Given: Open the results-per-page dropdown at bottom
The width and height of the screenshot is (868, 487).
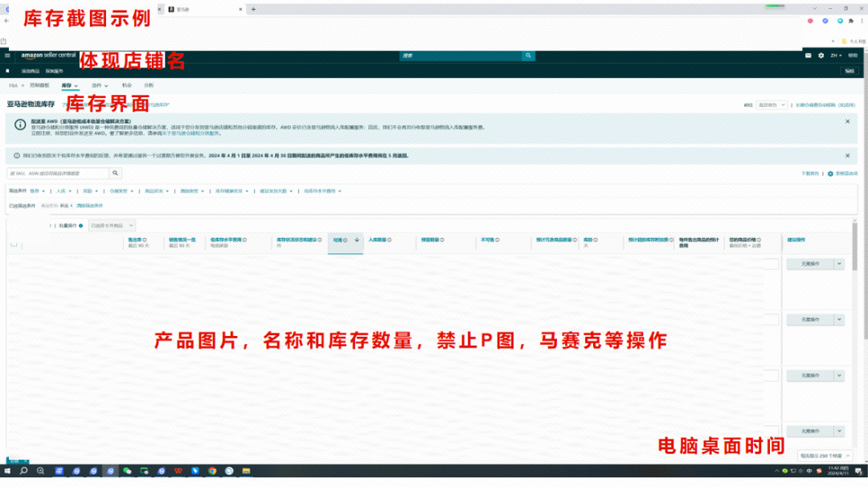Looking at the screenshot, I should pyautogui.click(x=825, y=456).
